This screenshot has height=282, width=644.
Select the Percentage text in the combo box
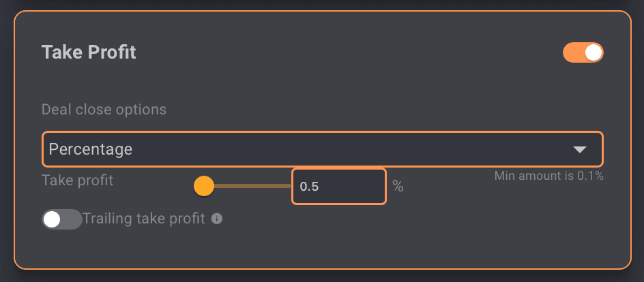pos(91,149)
